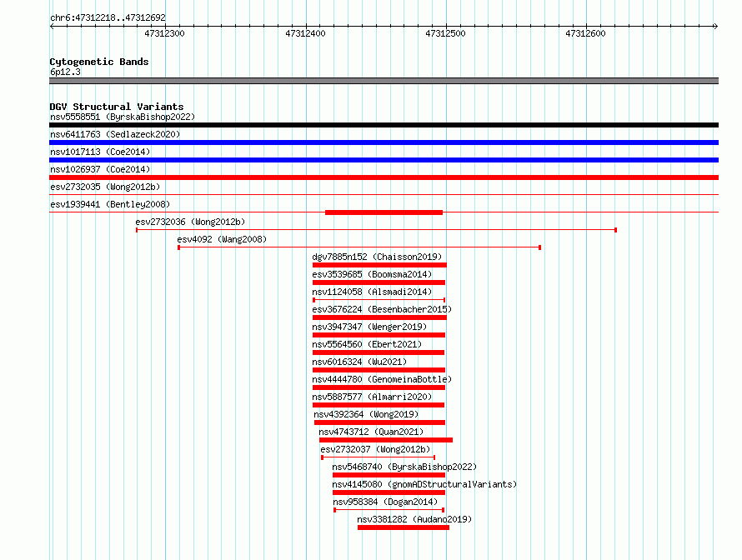The width and height of the screenshot is (742, 560).
Task: Click ruler position 47312400
Action: [x=305, y=33]
